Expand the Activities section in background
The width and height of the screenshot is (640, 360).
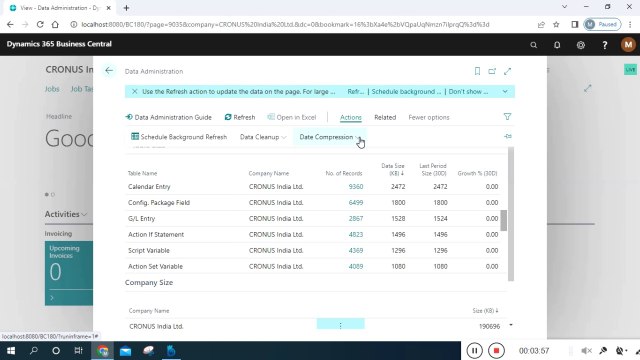pos(66,214)
